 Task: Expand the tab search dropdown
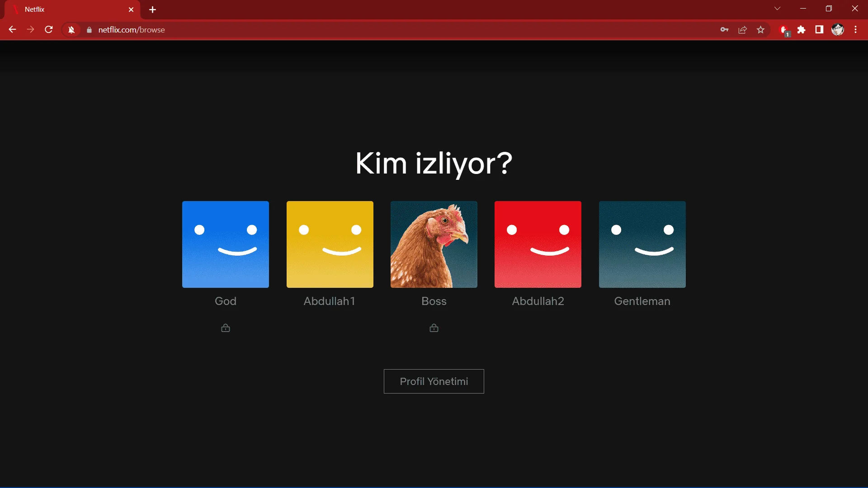[777, 9]
